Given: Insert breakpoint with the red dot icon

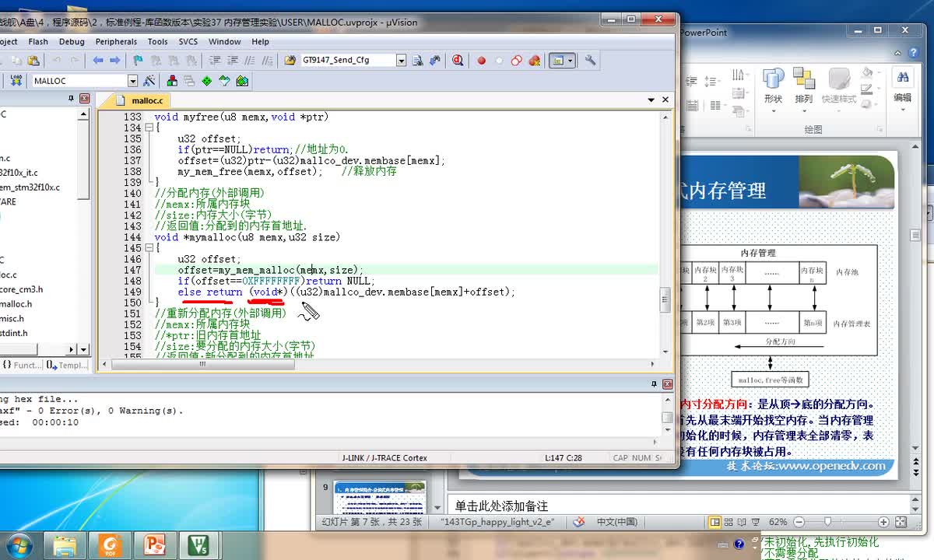Looking at the screenshot, I should [x=481, y=60].
